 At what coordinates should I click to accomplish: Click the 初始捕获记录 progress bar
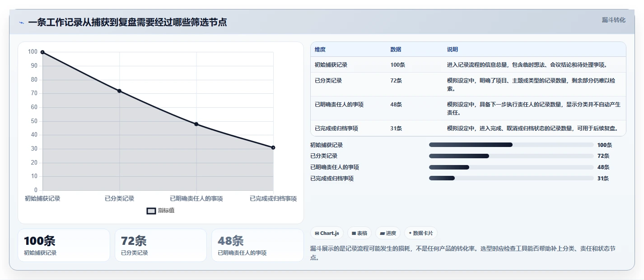[511, 145]
